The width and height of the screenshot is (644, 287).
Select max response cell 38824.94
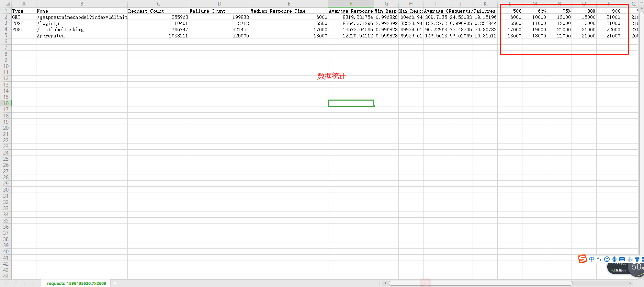click(411, 23)
